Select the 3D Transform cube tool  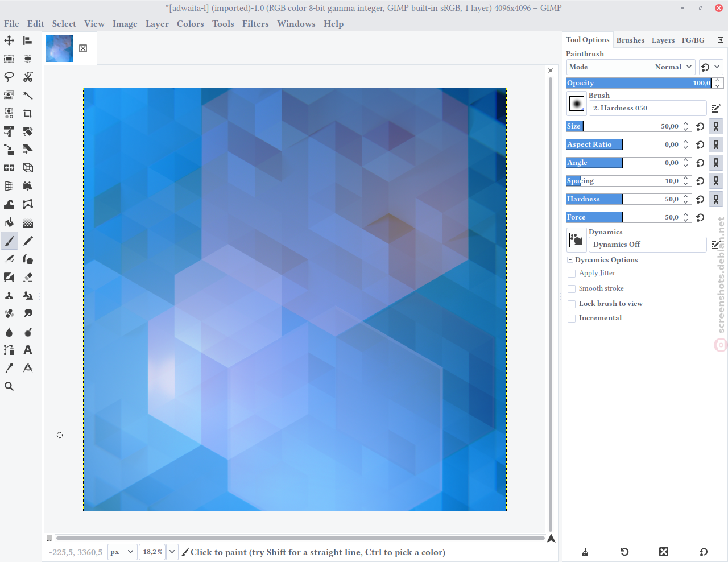click(27, 168)
